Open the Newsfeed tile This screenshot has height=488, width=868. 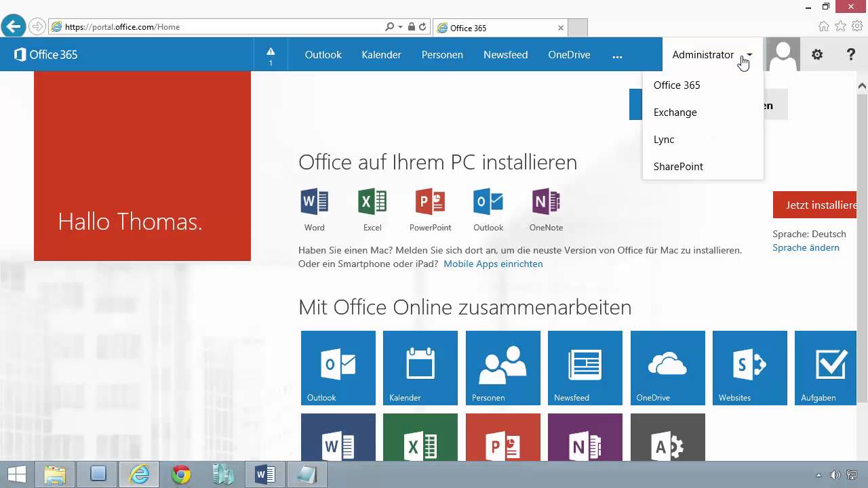pyautogui.click(x=585, y=368)
